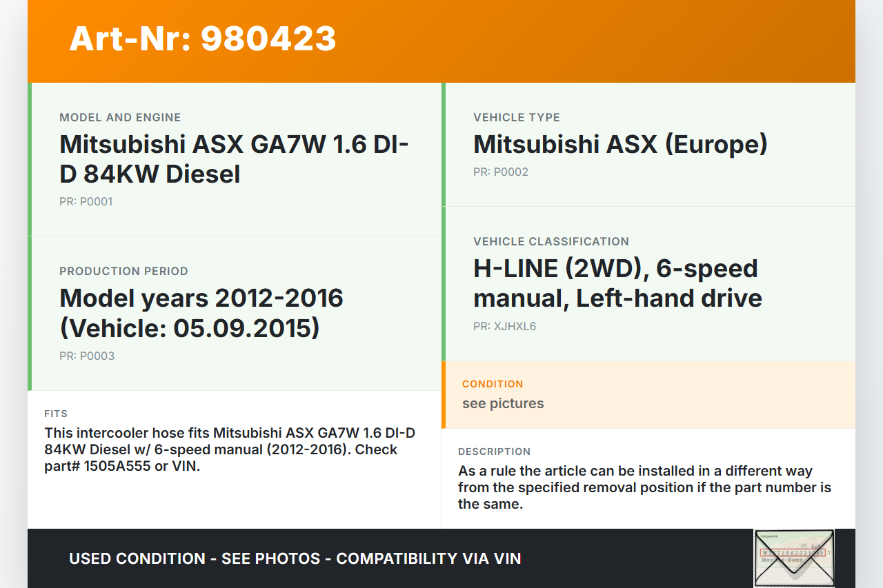
Task: Click the PR: P0001 code
Action: coord(86,202)
